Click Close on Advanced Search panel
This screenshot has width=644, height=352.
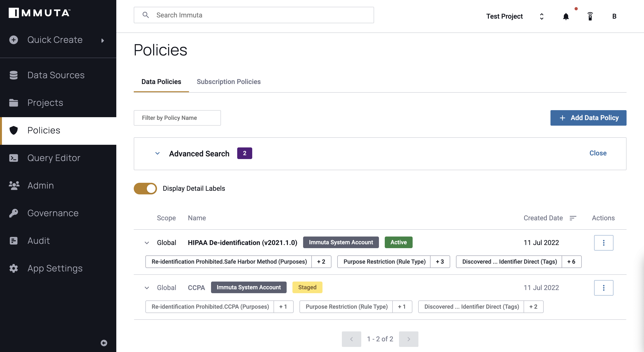pyautogui.click(x=598, y=153)
